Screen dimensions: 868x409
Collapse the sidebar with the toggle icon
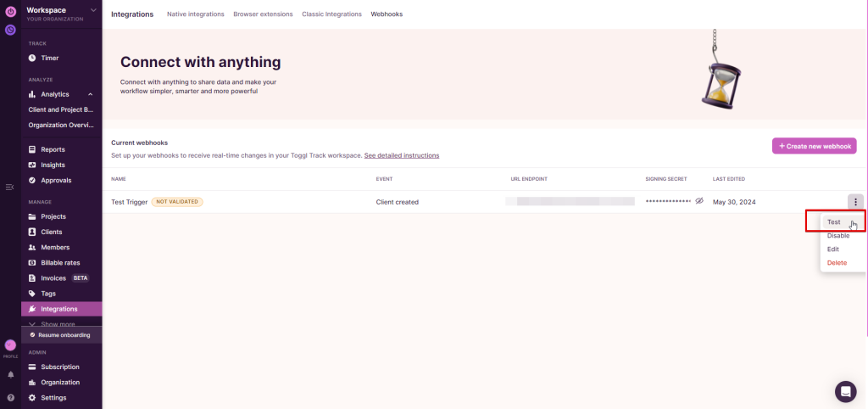9,187
